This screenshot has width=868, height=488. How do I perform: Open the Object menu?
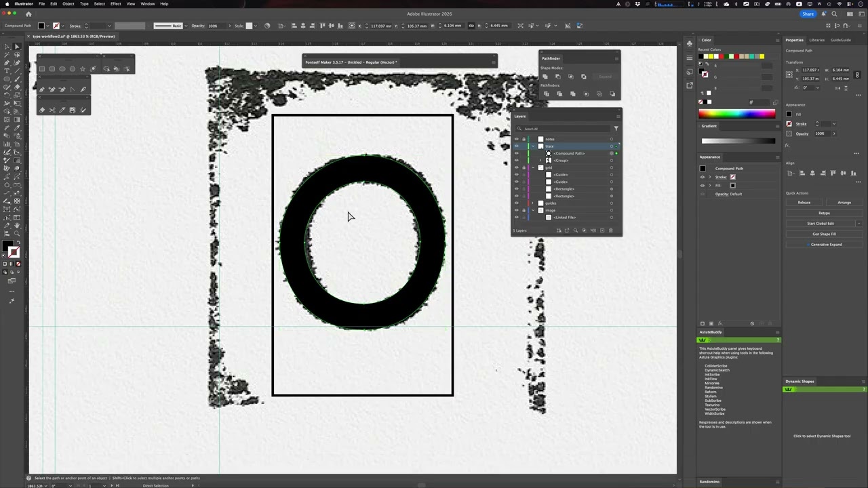pyautogui.click(x=68, y=4)
